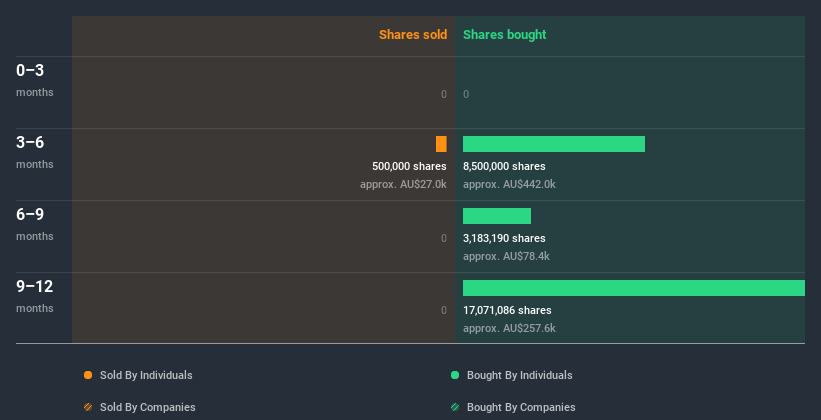This screenshot has width=821, height=420.
Task: Click the striped Bought By Companies legend icon
Action: [x=455, y=407]
